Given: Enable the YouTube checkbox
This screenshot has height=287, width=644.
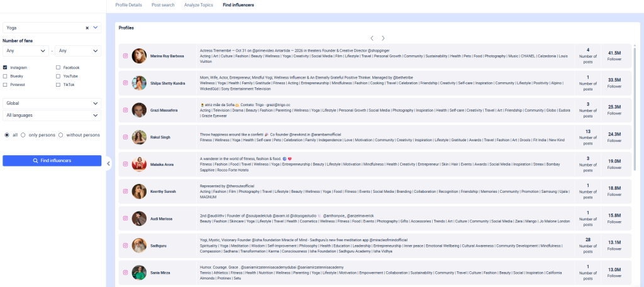Looking at the screenshot, I should coord(58,76).
